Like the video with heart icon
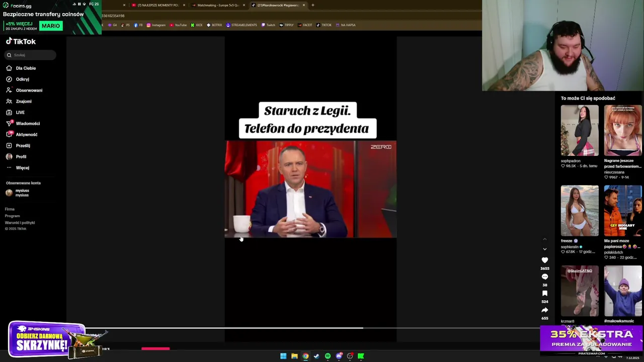The height and width of the screenshot is (362, 644). pos(544,260)
